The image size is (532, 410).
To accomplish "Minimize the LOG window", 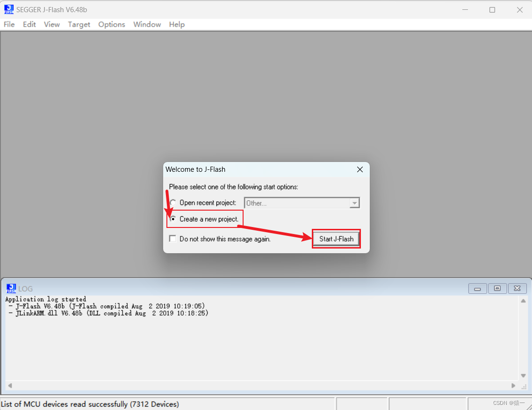I will pos(477,288).
